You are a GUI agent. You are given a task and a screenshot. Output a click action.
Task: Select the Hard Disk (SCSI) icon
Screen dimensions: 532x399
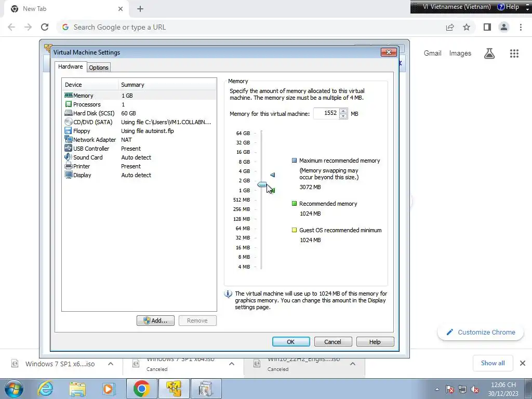pyautogui.click(x=69, y=113)
